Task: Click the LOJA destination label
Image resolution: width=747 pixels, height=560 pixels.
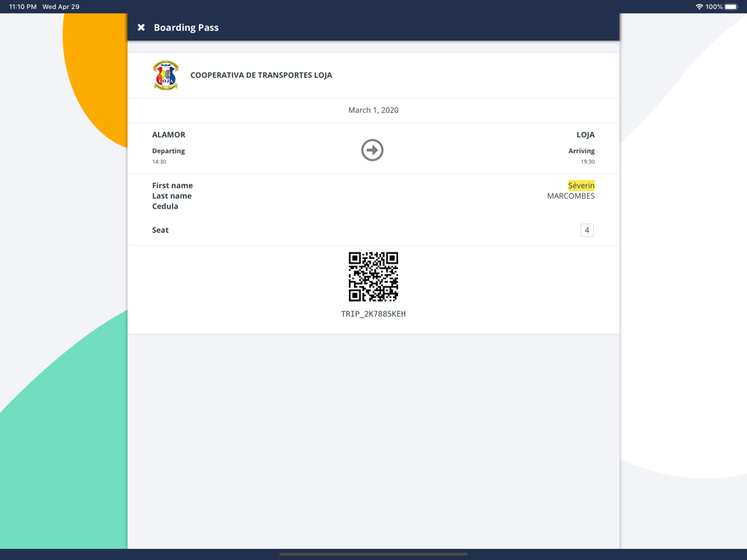Action: [x=586, y=134]
